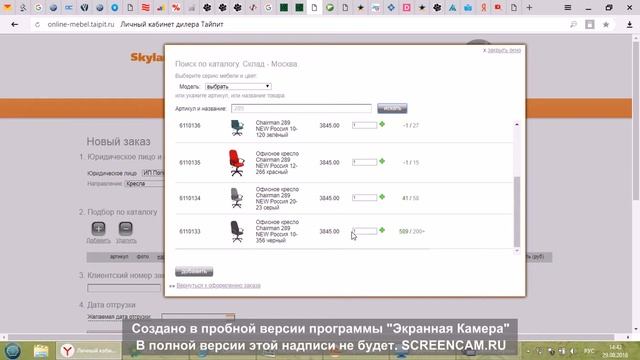Click the Удалить link under minus icon
The height and width of the screenshot is (360, 640).
point(126,240)
